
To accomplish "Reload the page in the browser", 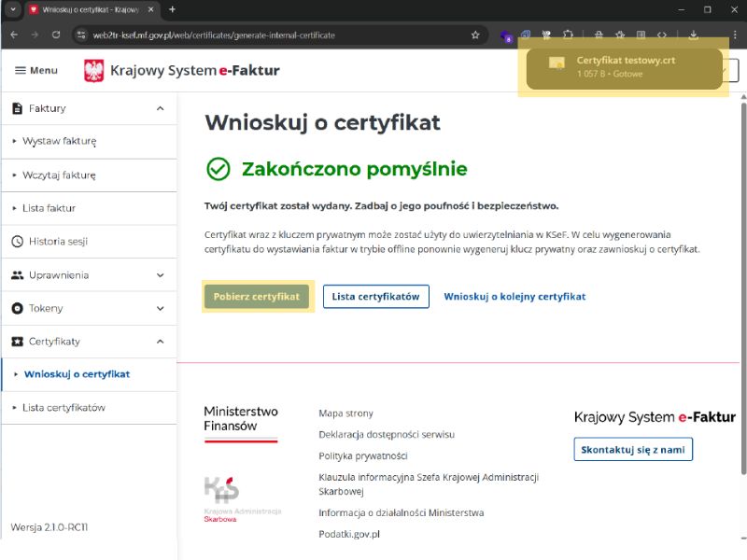I will coord(56,35).
